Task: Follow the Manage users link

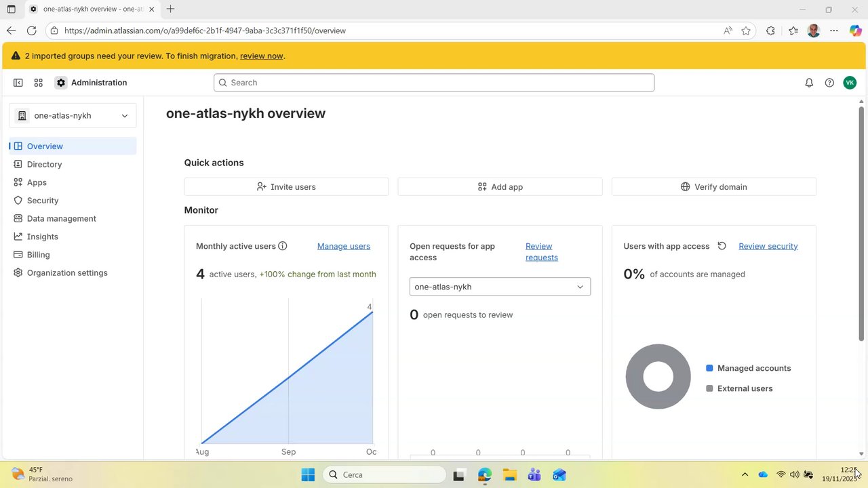Action: tap(344, 246)
